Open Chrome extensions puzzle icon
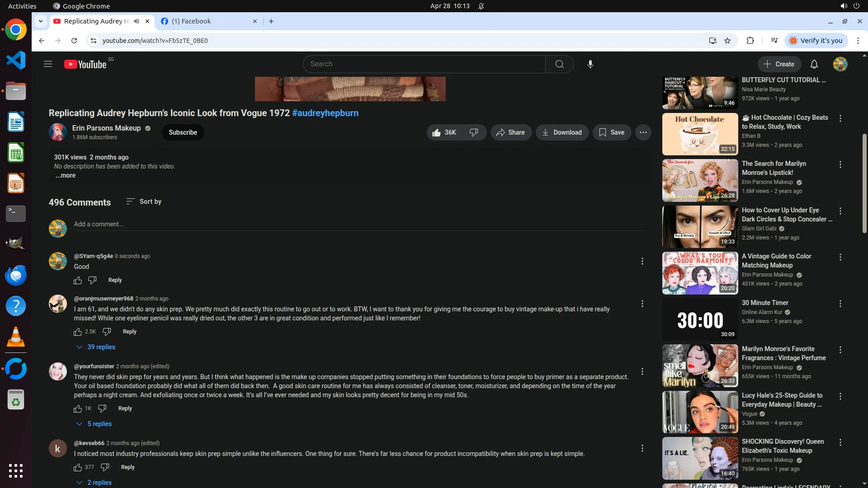The image size is (868, 488). click(750, 41)
